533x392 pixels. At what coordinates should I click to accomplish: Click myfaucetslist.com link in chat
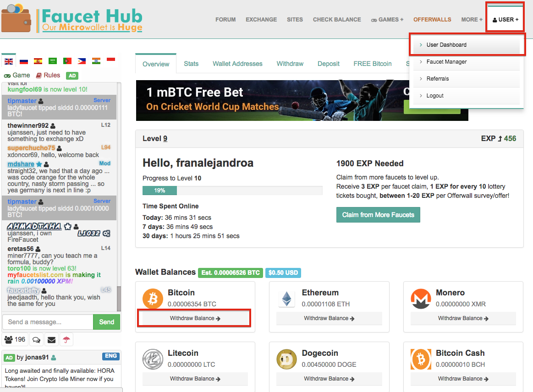[x=35, y=275]
